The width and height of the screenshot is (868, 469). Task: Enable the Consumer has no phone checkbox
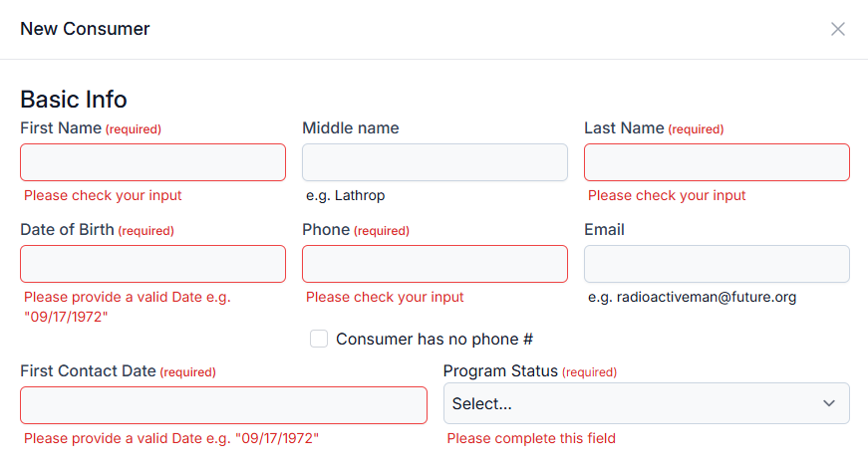pyautogui.click(x=319, y=339)
